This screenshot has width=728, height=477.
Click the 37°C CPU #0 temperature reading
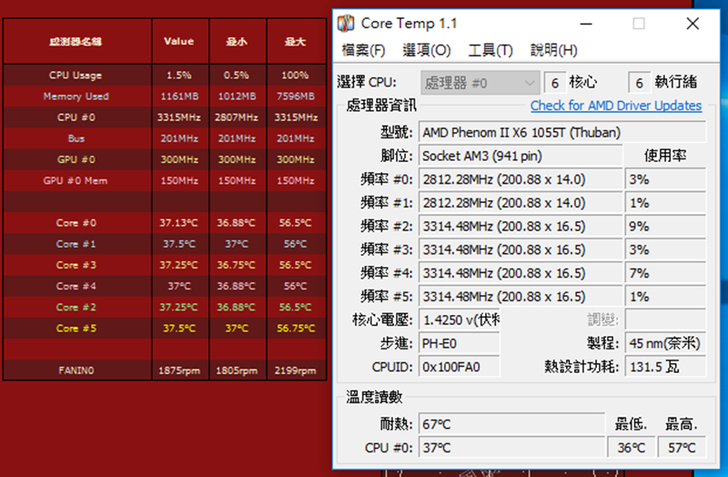[512, 448]
